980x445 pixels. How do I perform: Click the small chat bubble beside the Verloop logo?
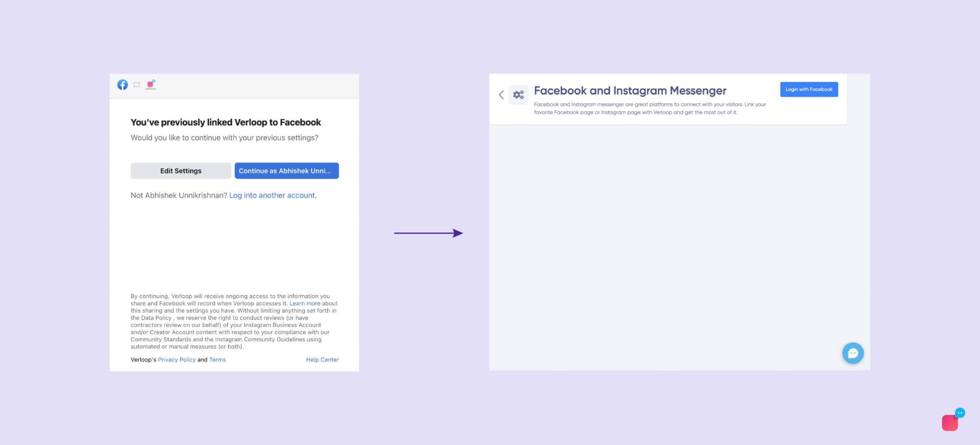[960, 412]
